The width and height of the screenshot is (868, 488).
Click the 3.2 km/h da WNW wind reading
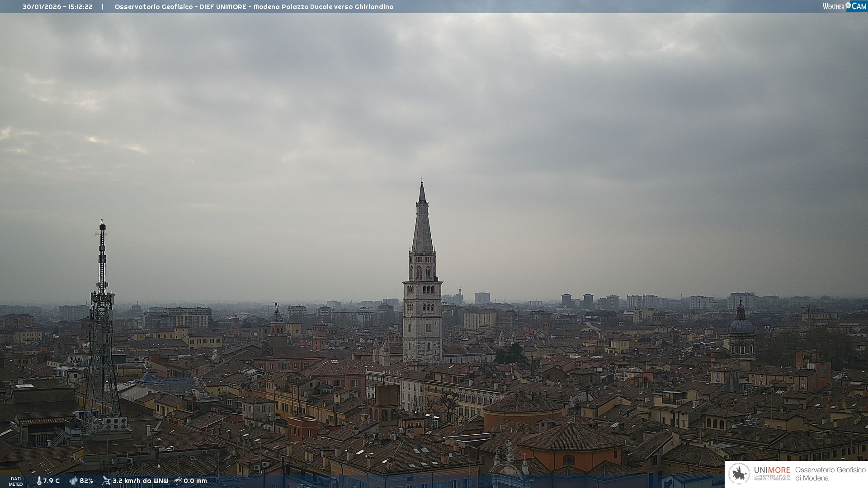pyautogui.click(x=140, y=481)
